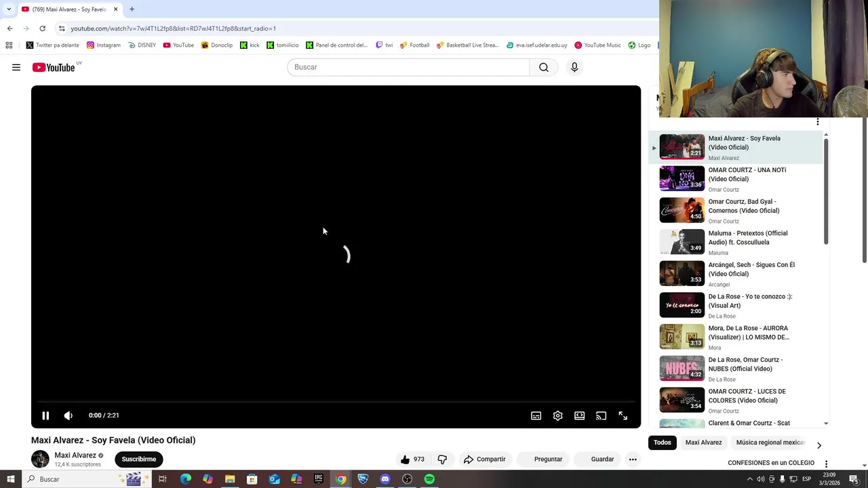Enter fullscreen mode in the player
The image size is (868, 488).
[623, 415]
